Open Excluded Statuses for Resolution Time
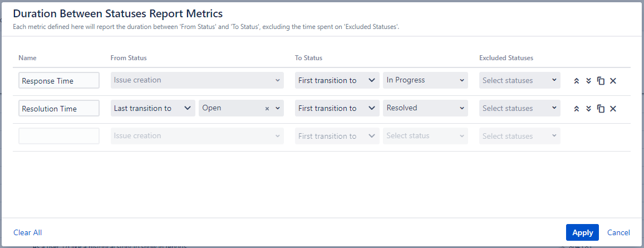The width and height of the screenshot is (644, 248). [x=519, y=108]
